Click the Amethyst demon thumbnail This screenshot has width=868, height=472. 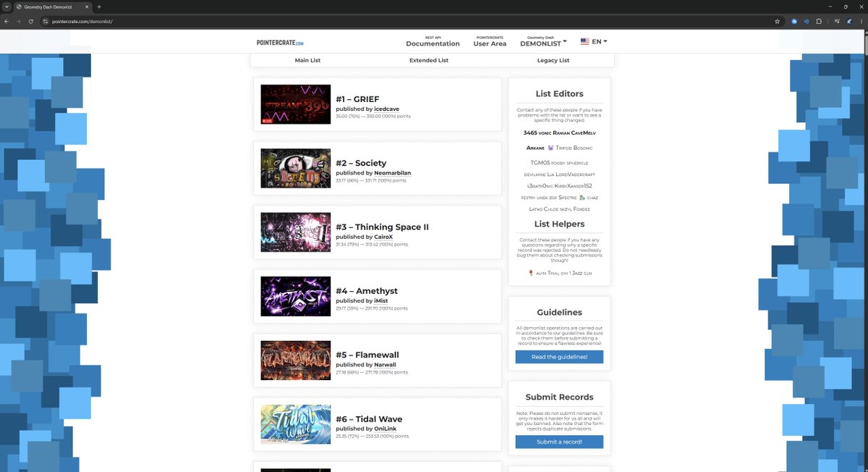click(x=295, y=296)
